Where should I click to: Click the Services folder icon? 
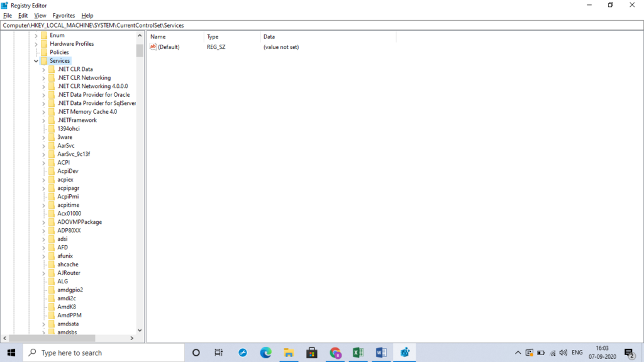[44, 61]
